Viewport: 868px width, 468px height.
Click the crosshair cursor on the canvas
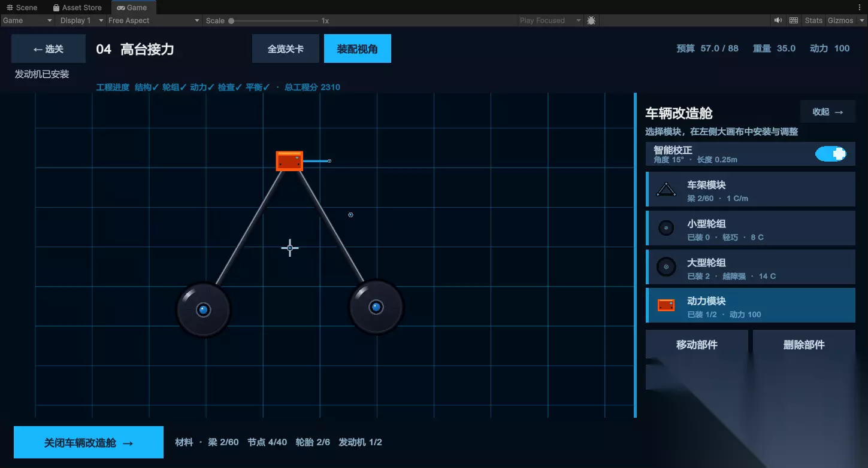pyautogui.click(x=290, y=248)
